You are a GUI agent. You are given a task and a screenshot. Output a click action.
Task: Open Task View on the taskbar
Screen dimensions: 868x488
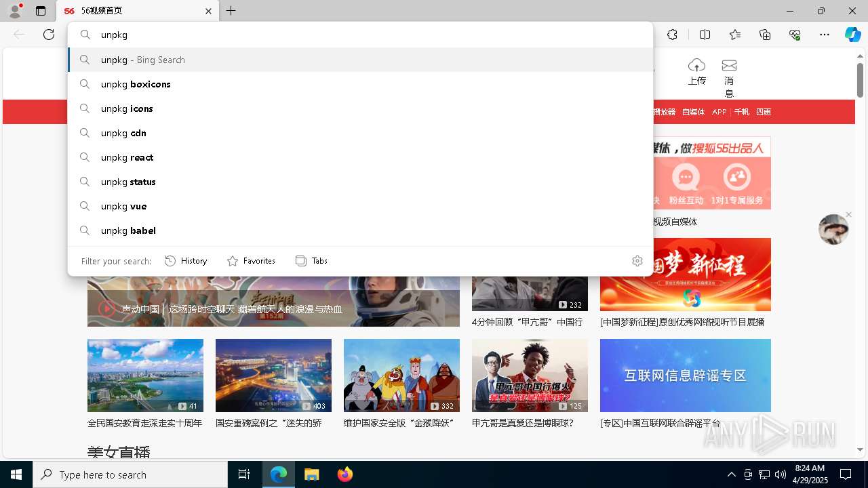(x=244, y=474)
